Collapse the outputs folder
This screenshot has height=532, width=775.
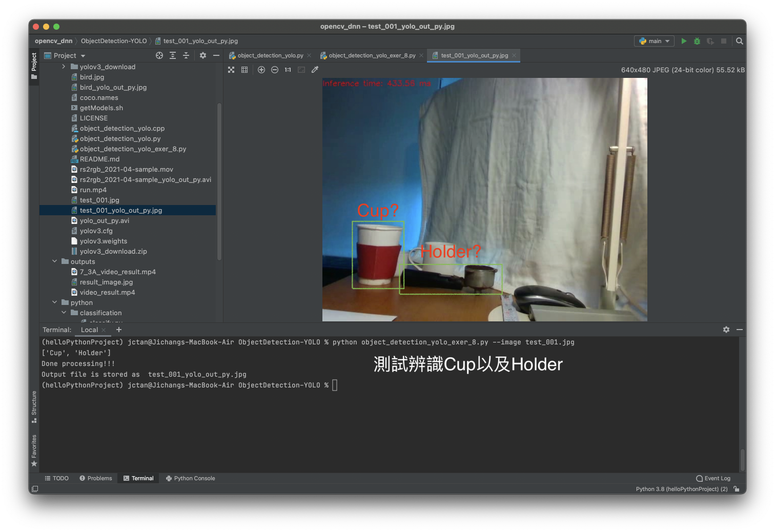(55, 261)
